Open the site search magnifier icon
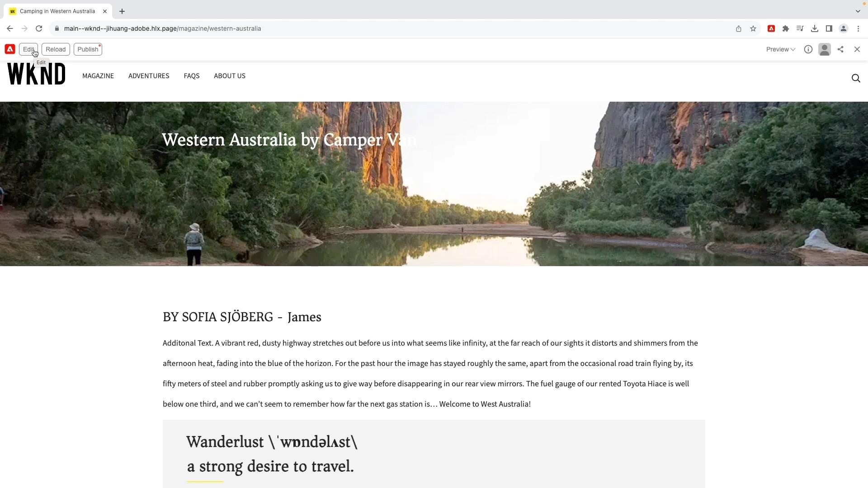This screenshot has width=868, height=488. 855,78
